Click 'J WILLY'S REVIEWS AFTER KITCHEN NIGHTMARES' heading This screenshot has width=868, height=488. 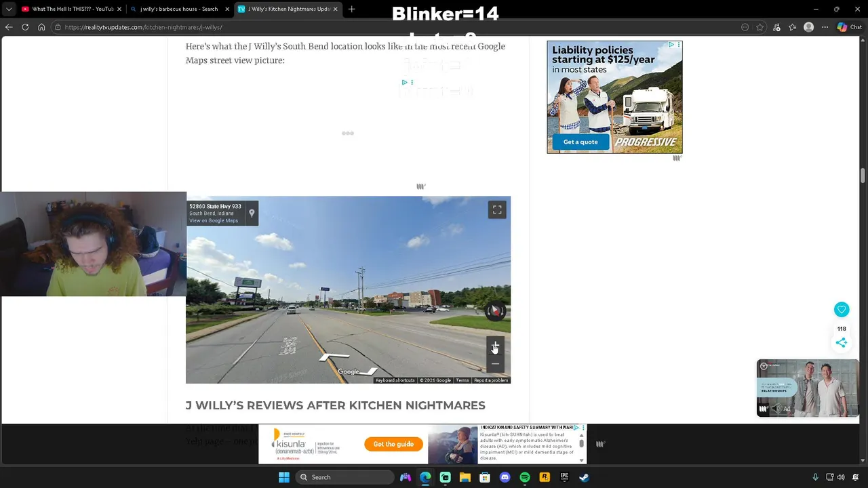tap(336, 405)
